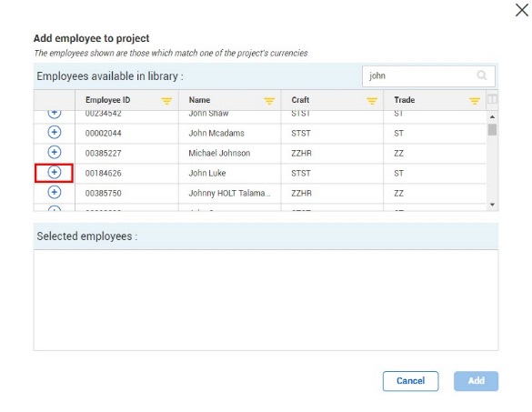Click the Michael Johnson name cell
This screenshot has width=532, height=412.
click(230, 154)
